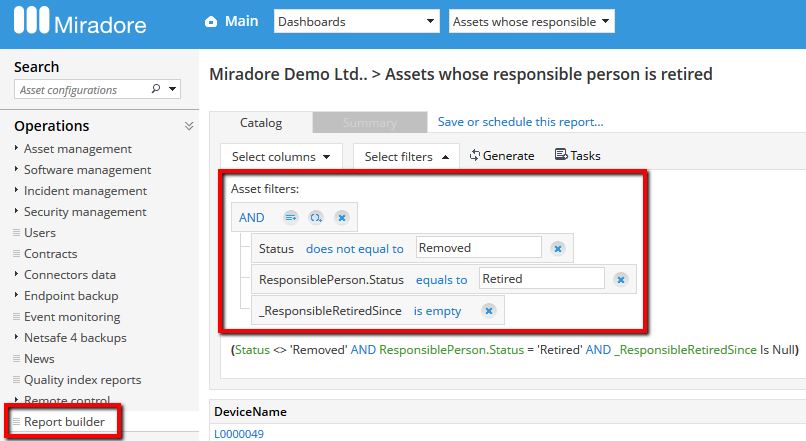Screen dimensions: 806x441
Task: Remove the ResponsiblePerson.Status filter row
Action: point(621,280)
